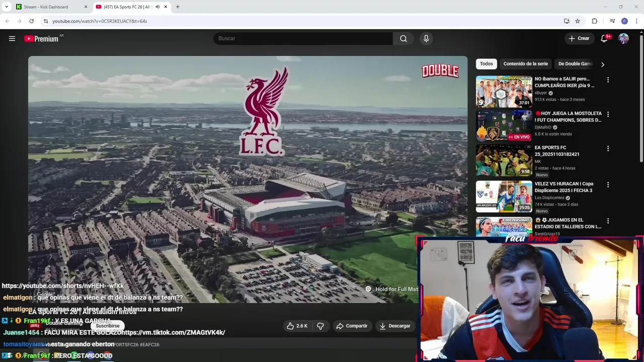The image size is (644, 362).
Task: Open Chrome three-dot menu
Action: (x=636, y=21)
